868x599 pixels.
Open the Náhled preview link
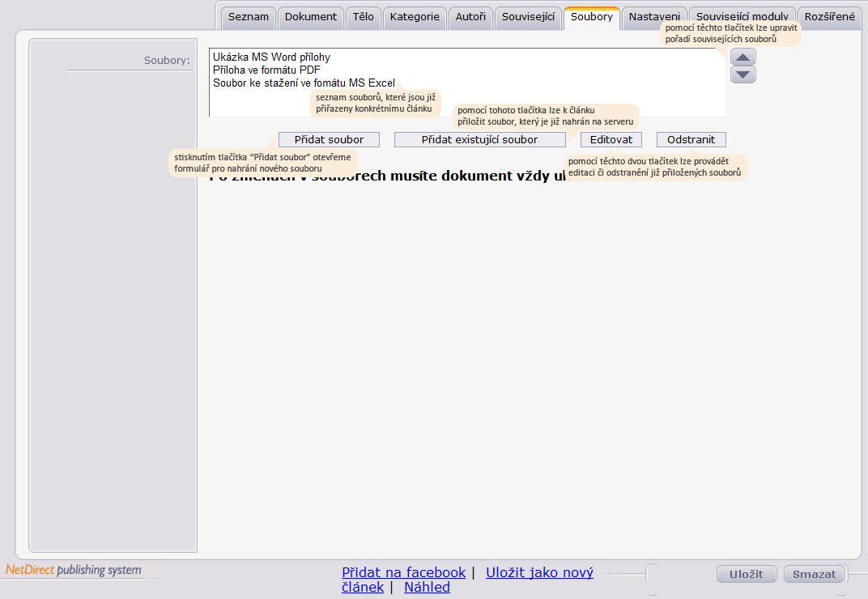(x=427, y=588)
